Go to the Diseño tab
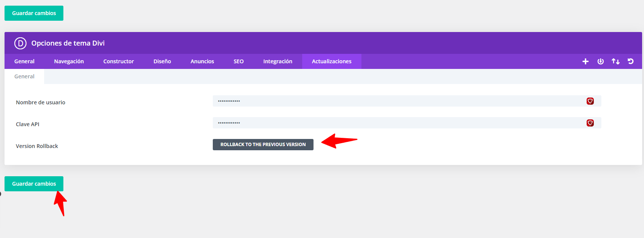The image size is (644, 238). [x=162, y=61]
